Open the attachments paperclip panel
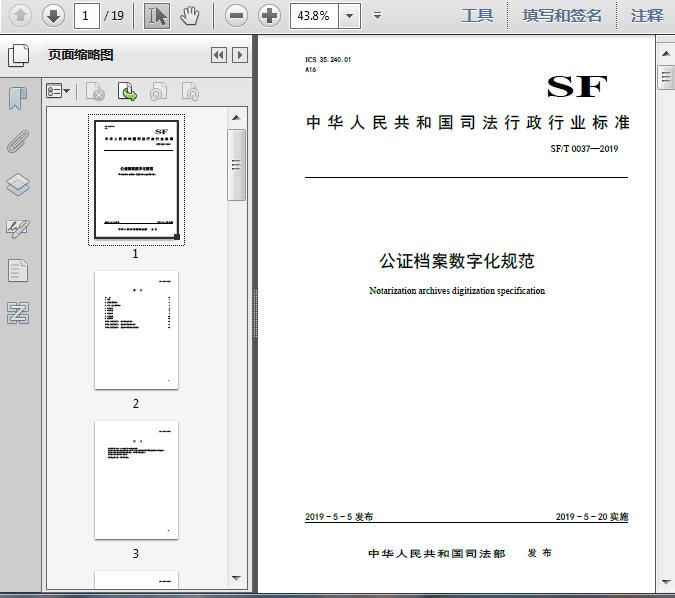Viewport: 675px width, 598px height. (18, 141)
